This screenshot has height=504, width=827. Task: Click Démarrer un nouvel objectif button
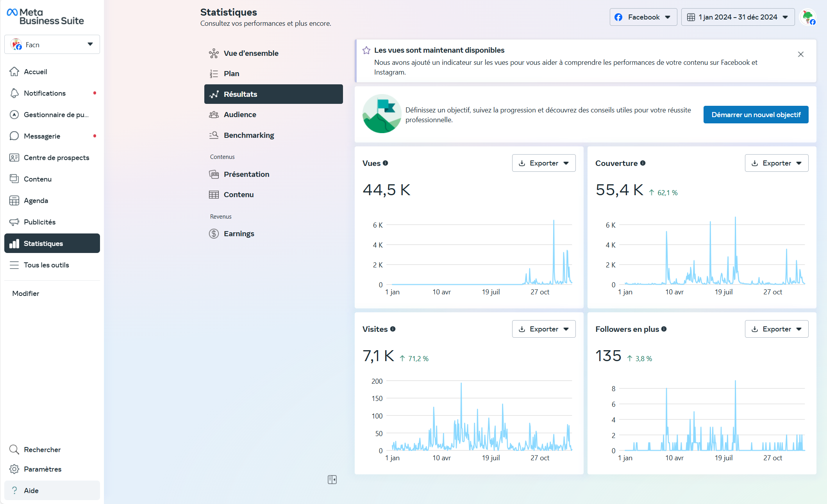756,115
